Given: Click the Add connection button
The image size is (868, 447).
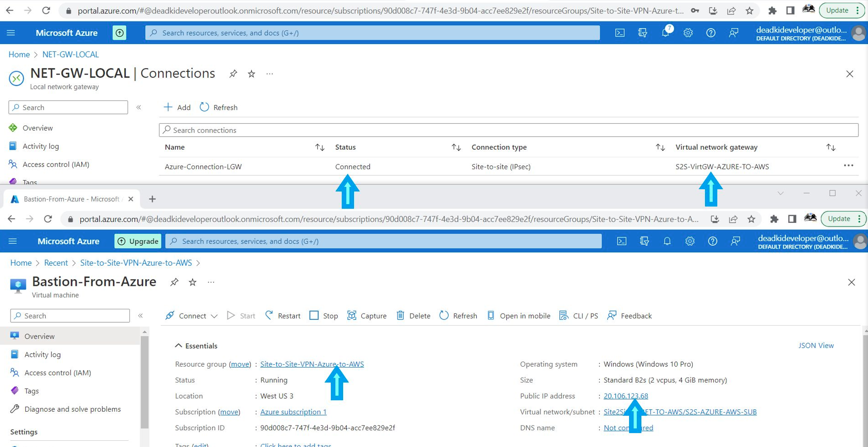Looking at the screenshot, I should pyautogui.click(x=177, y=107).
